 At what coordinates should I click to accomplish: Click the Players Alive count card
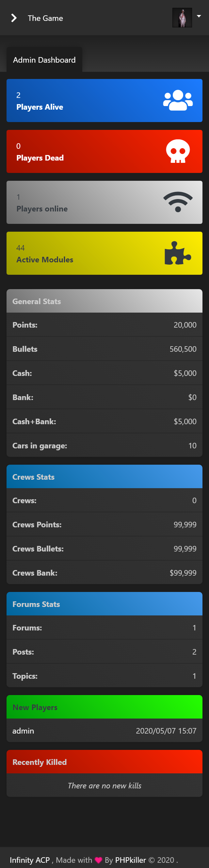point(84,101)
